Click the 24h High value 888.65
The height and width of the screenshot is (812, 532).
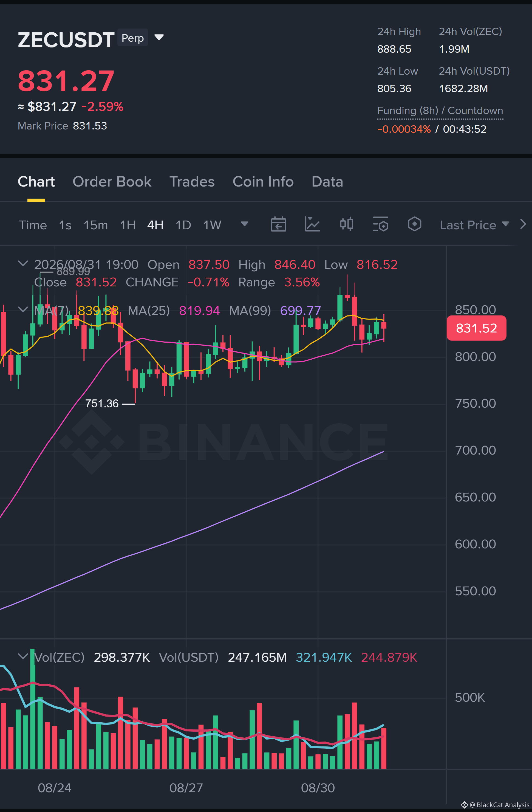pos(394,49)
